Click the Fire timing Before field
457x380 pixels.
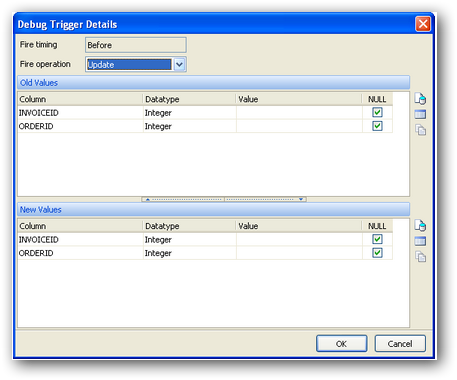(136, 45)
